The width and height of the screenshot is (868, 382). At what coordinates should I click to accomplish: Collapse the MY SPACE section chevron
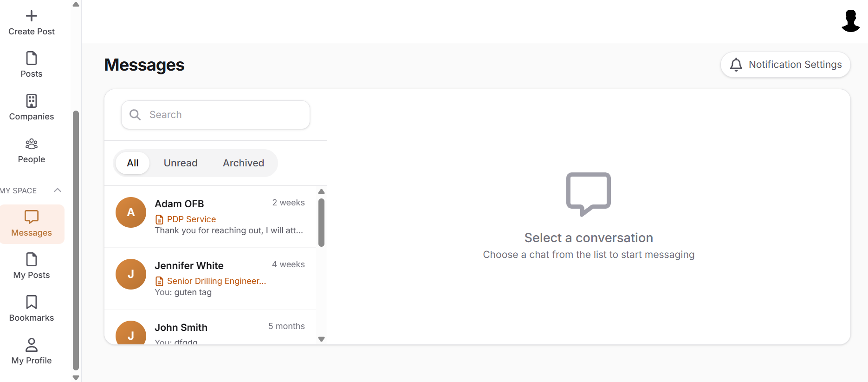(x=58, y=190)
